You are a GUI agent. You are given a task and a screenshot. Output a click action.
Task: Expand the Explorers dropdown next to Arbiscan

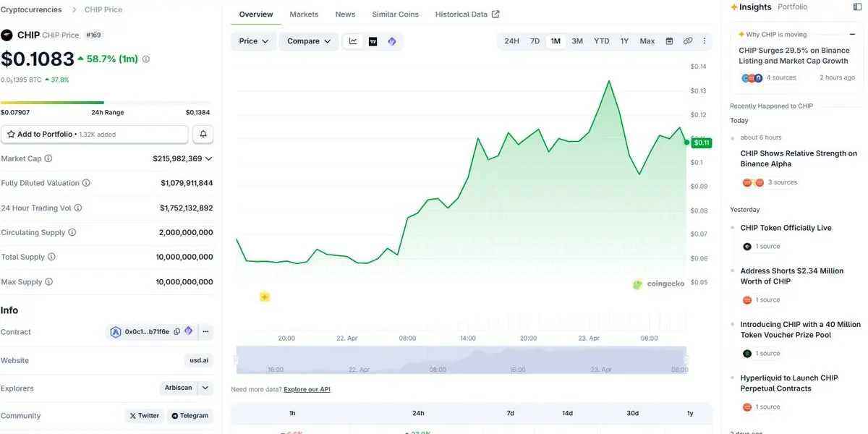[x=205, y=388]
